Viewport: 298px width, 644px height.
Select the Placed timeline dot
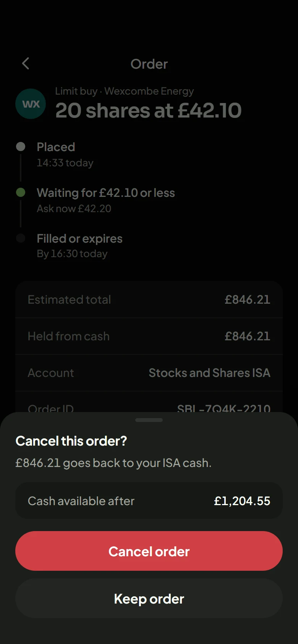click(21, 147)
